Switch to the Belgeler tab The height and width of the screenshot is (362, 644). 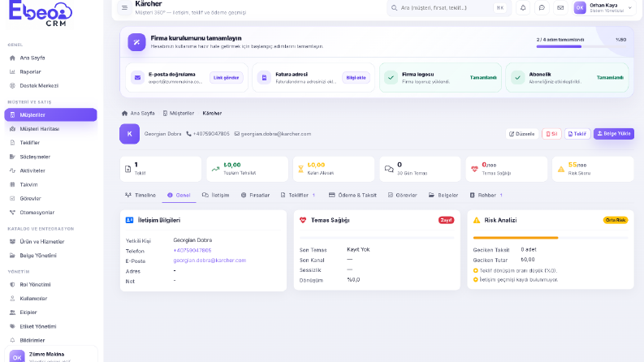point(443,196)
